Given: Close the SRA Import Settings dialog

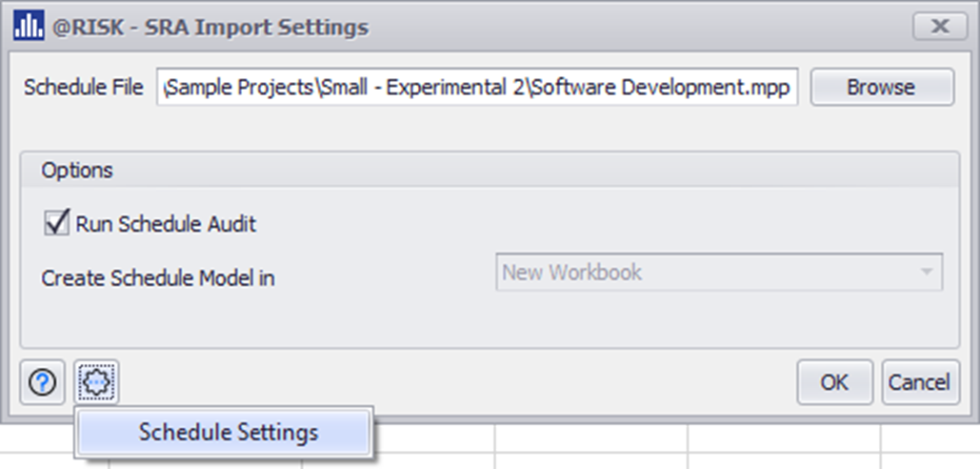Looking at the screenshot, I should click(x=940, y=27).
